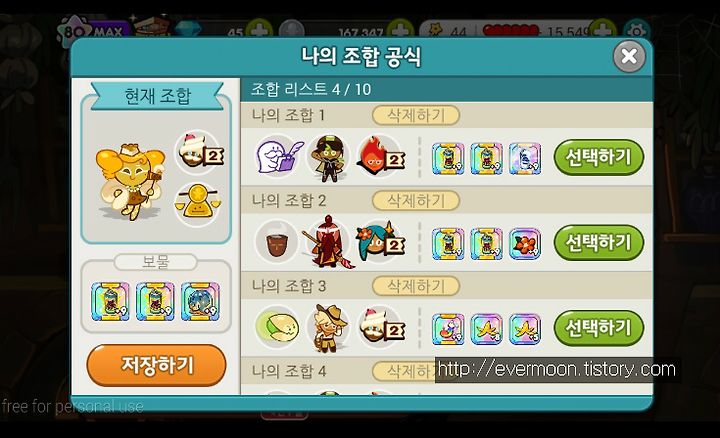Screen dimensions: 720x438
Task: Click 삭제하기 next to 나의 조합 1
Action: pyautogui.click(x=416, y=115)
